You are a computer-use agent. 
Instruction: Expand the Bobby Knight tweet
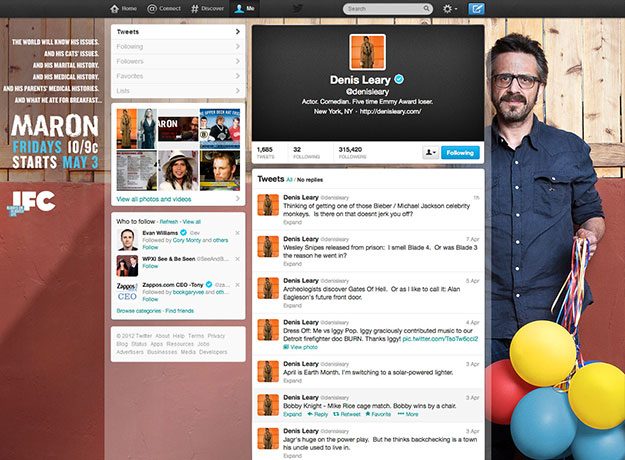pos(292,414)
